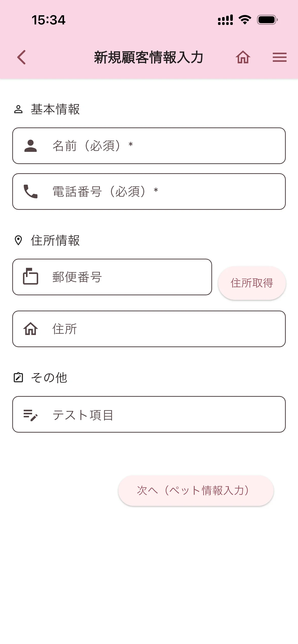Tap the edit-note icon beside テスト項目
This screenshot has height=644, width=298.
click(x=31, y=415)
